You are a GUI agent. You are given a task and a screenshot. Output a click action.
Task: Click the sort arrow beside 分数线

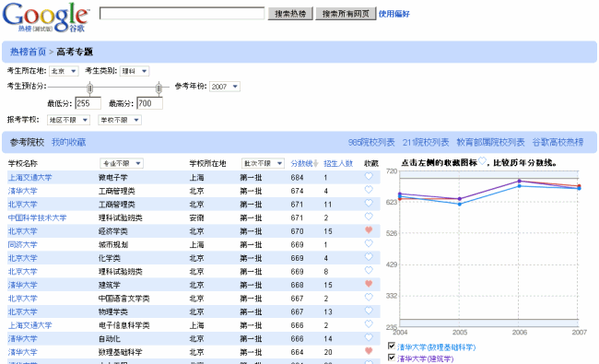tap(316, 163)
